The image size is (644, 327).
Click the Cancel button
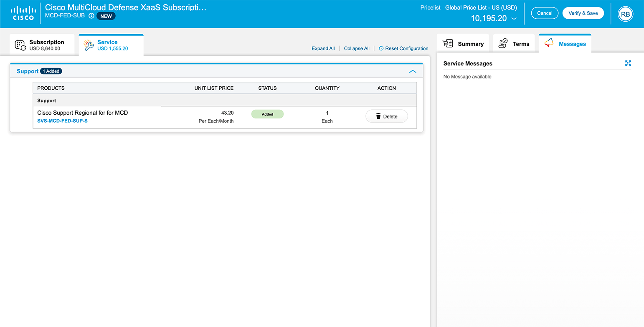click(x=545, y=13)
